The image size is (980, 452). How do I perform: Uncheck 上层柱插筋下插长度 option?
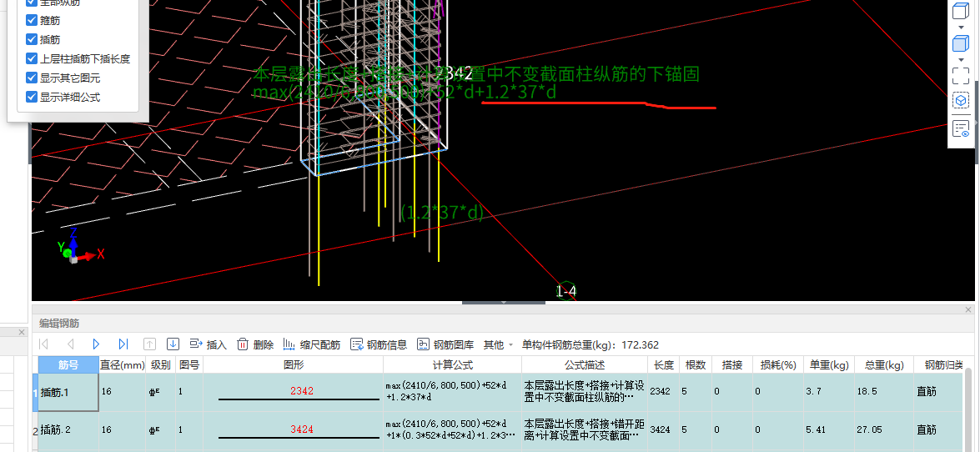(32, 58)
